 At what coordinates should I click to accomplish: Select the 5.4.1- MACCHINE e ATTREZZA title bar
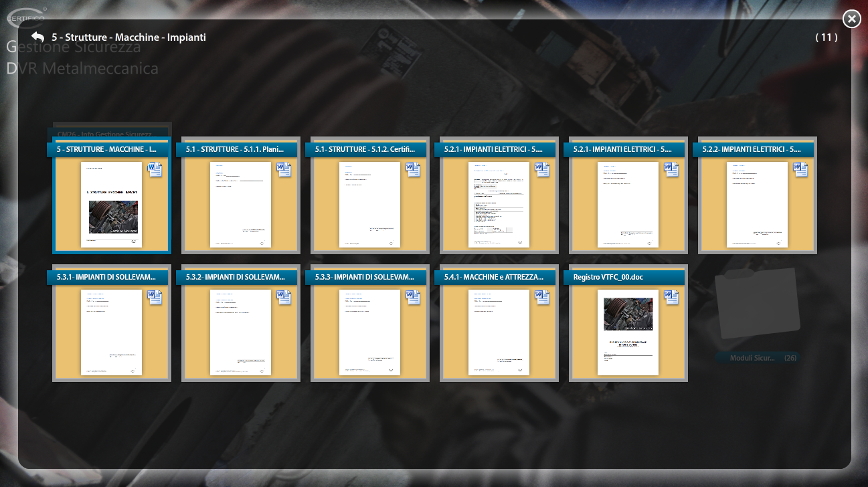[497, 277]
